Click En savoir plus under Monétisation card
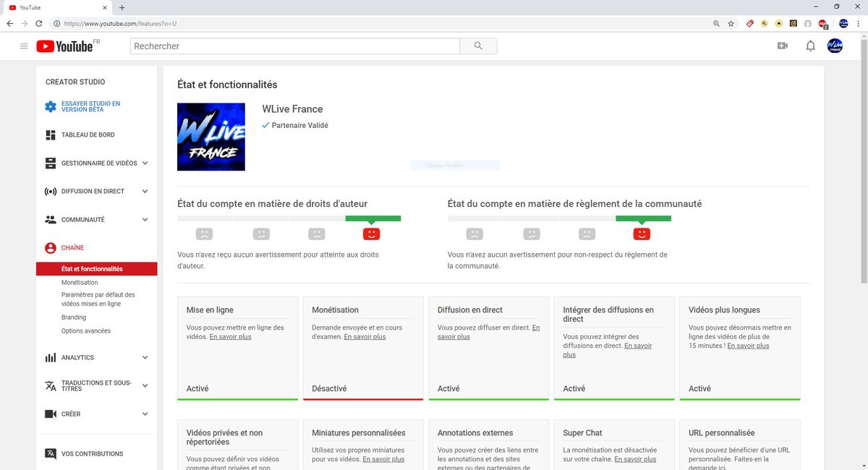This screenshot has height=470, width=868. pos(365,337)
